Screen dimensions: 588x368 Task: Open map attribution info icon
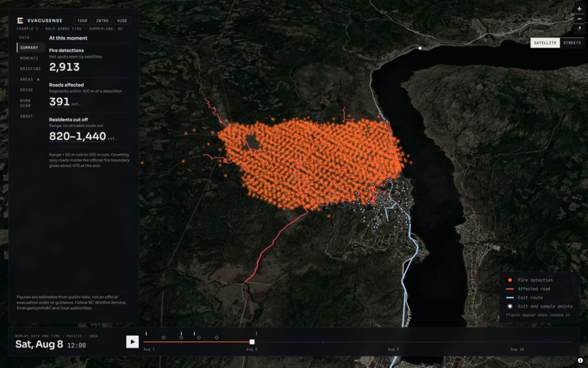[580, 361]
